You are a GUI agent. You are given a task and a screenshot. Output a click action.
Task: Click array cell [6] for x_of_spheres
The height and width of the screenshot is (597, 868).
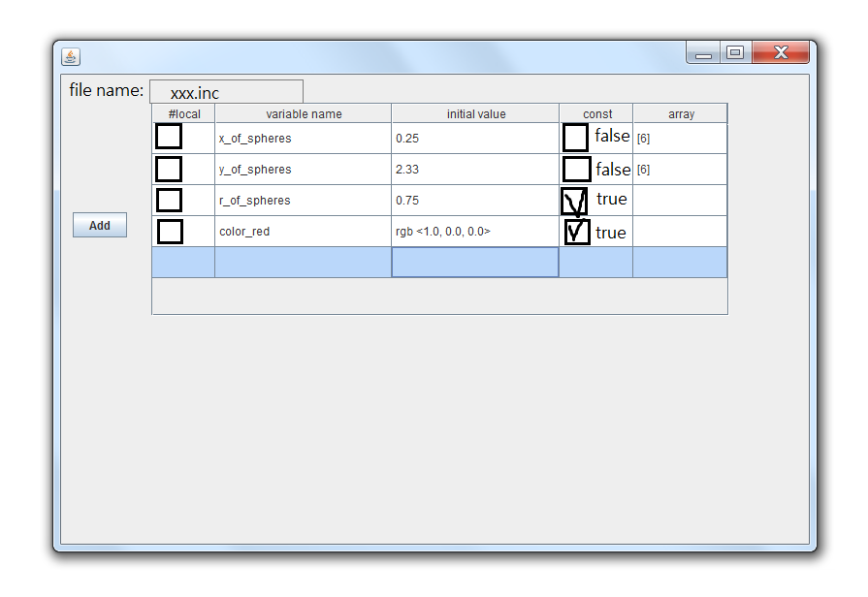pyautogui.click(x=679, y=139)
